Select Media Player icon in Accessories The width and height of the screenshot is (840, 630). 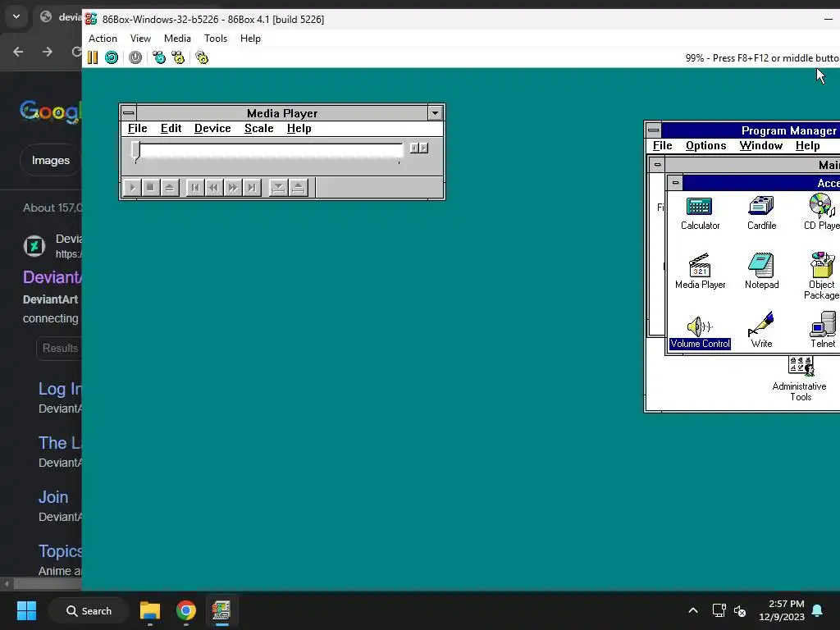[700, 271]
